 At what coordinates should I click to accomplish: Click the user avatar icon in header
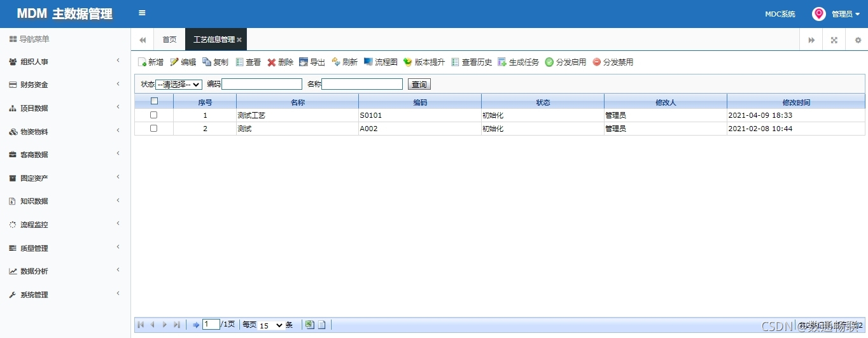(x=818, y=13)
